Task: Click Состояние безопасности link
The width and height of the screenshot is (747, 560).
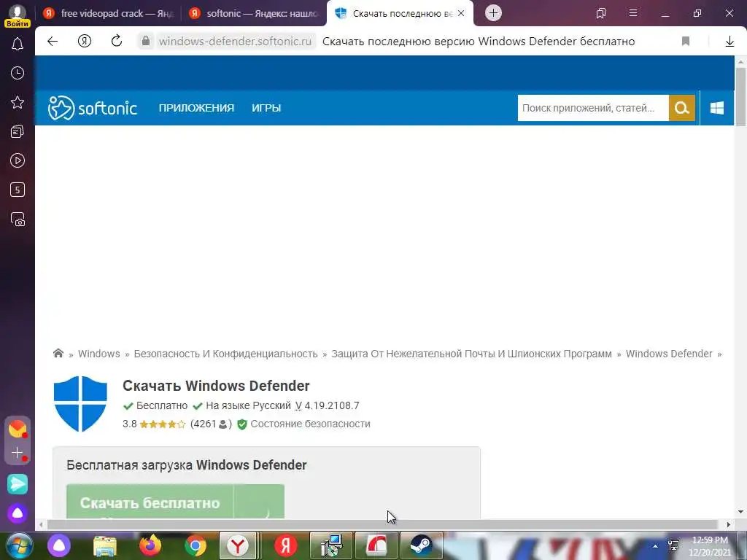Action: pyautogui.click(x=310, y=424)
